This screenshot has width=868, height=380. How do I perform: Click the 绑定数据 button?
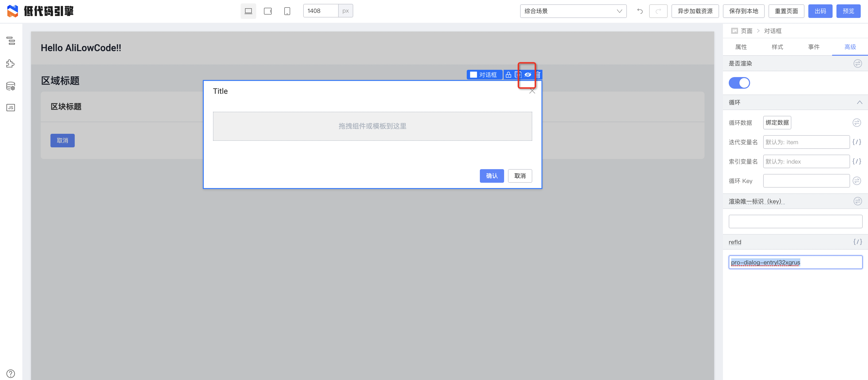tap(777, 123)
